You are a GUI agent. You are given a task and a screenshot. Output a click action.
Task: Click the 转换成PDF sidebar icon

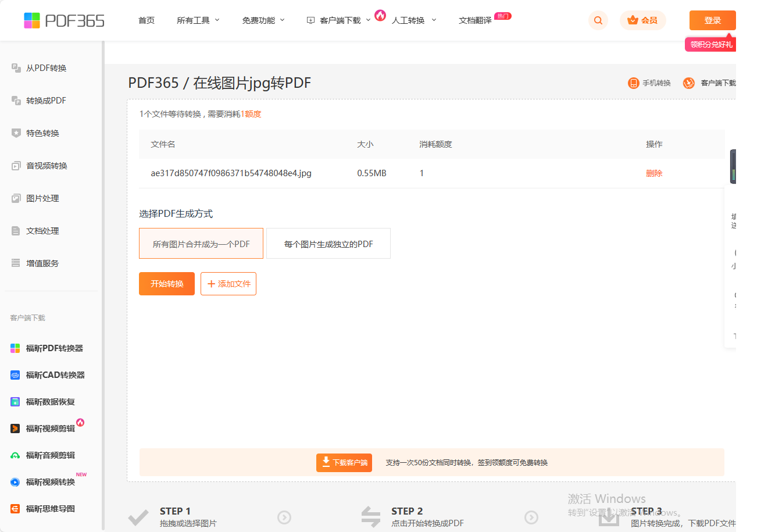click(16, 101)
